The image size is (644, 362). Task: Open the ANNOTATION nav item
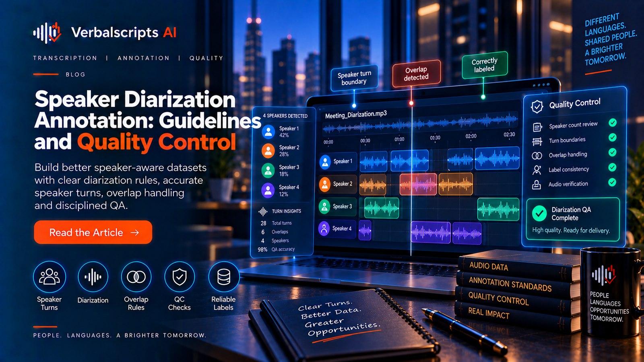click(x=144, y=58)
